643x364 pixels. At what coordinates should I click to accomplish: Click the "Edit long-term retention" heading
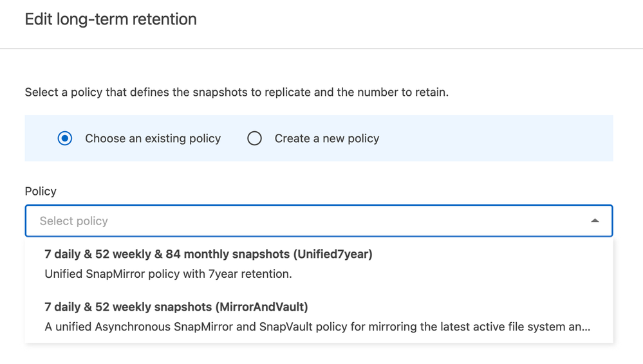point(111,19)
